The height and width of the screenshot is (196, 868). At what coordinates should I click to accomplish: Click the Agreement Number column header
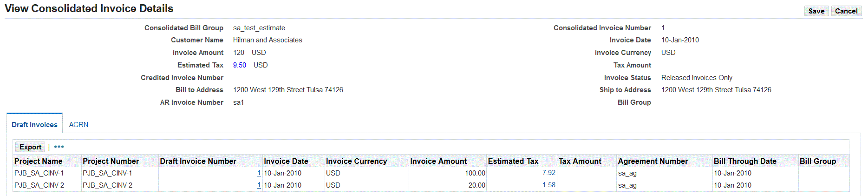(x=653, y=161)
